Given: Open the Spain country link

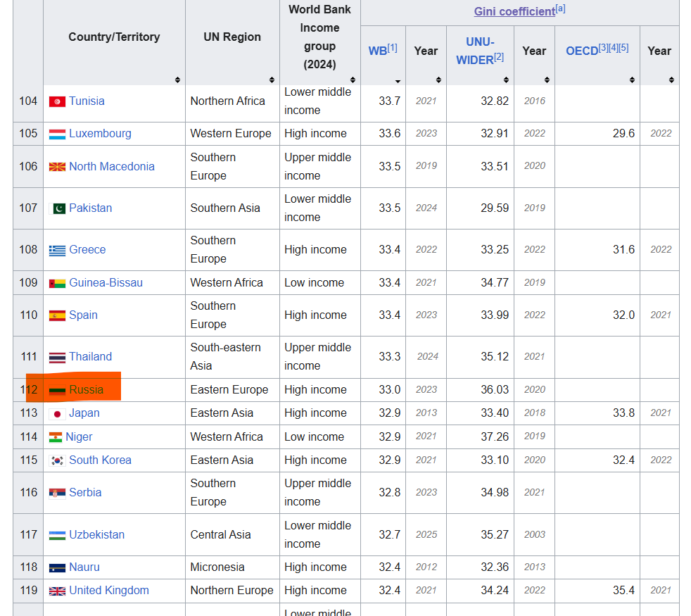Looking at the screenshot, I should coord(83,315).
